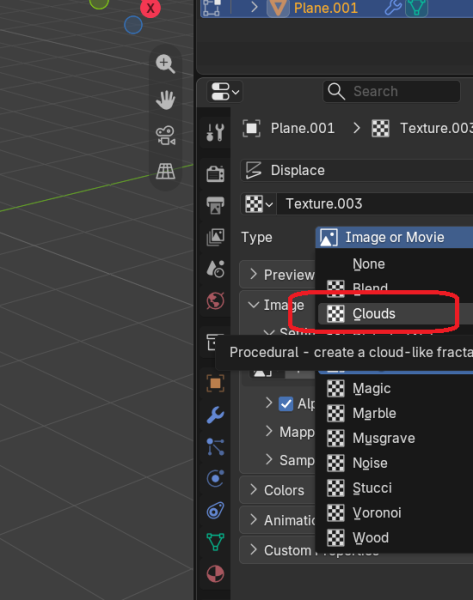The image size is (473, 600).
Task: Open the Modifiers wrench tab
Action: coord(215,415)
